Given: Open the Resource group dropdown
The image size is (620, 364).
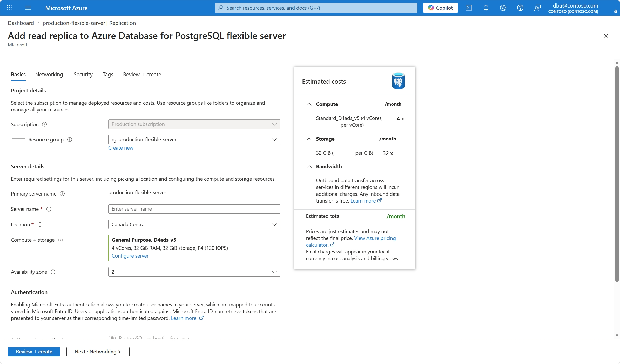Looking at the screenshot, I should tap(194, 139).
